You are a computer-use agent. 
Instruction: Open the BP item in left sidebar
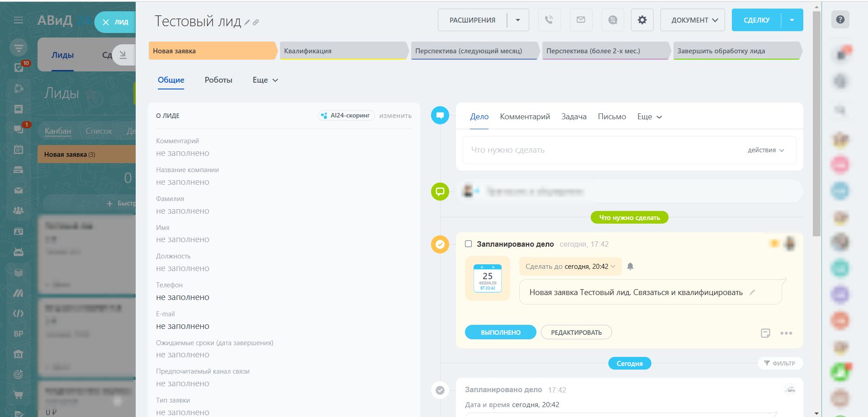[19, 334]
